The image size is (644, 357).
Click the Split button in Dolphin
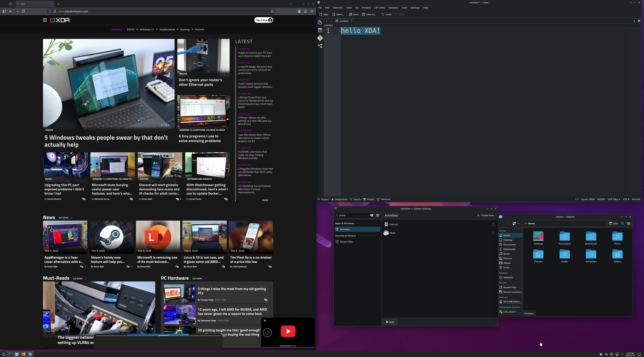pos(614,224)
